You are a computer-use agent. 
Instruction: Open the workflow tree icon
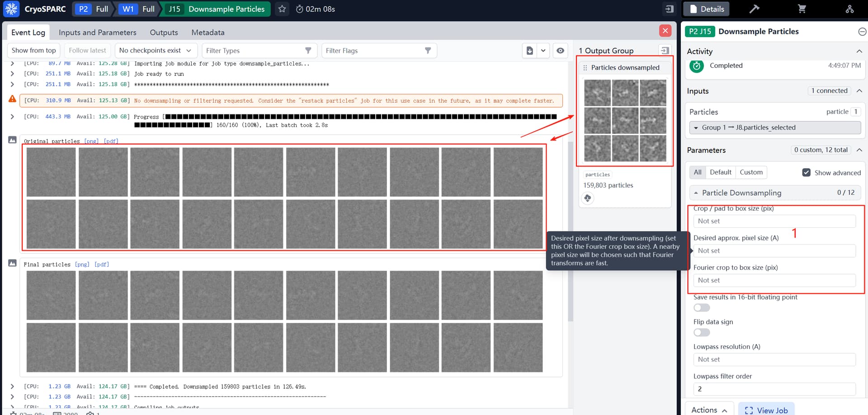(x=849, y=9)
